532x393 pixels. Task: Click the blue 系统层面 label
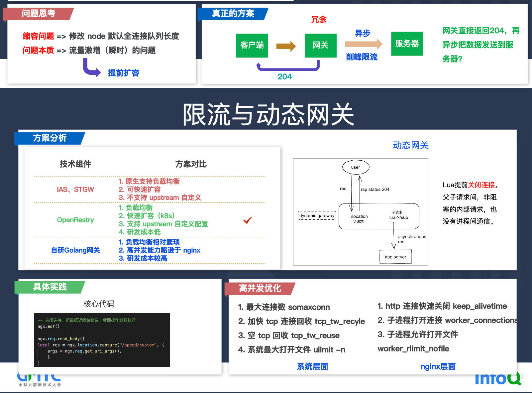[312, 366]
